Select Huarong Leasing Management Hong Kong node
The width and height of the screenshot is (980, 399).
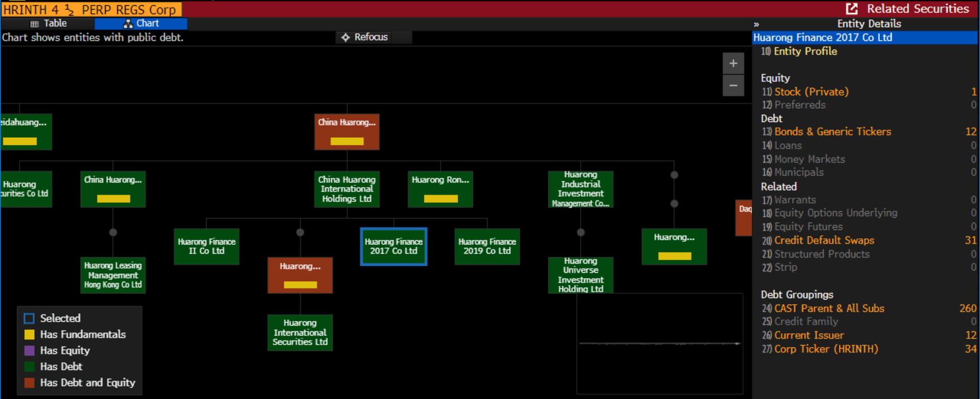113,275
